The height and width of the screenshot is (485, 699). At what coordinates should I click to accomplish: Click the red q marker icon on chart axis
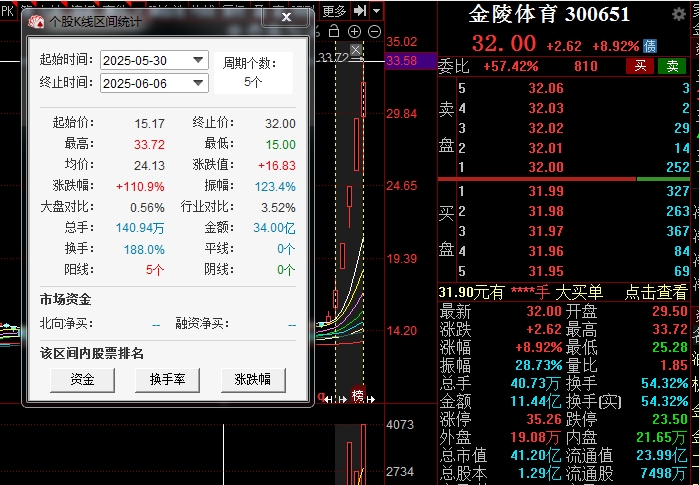coord(321,396)
